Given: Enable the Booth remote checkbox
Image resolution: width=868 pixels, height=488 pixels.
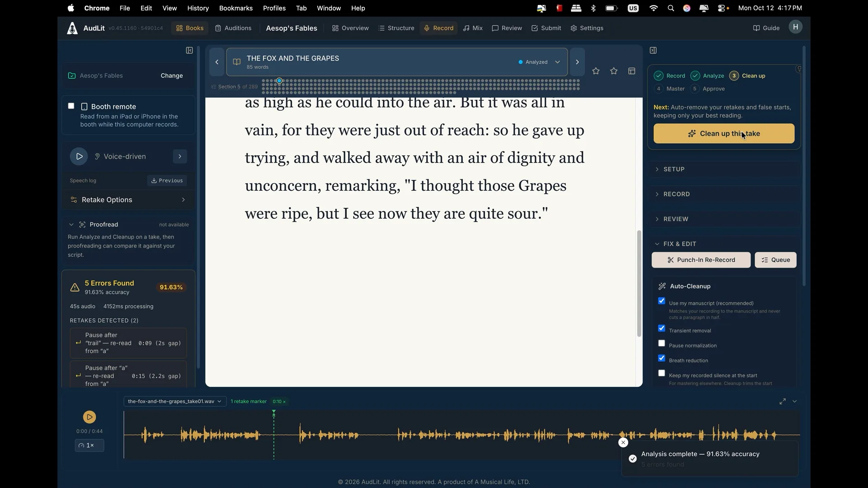Looking at the screenshot, I should click(71, 106).
